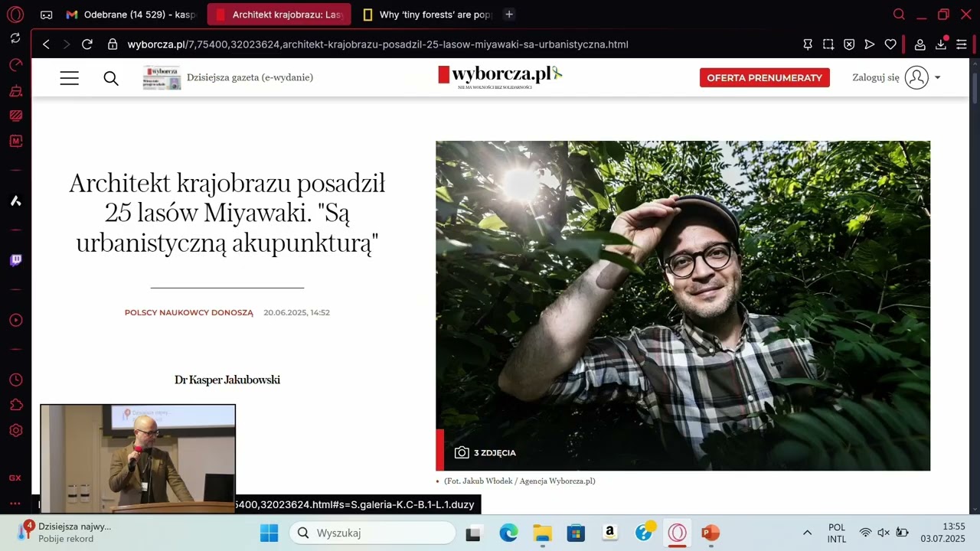Open the Opera account profile icon
This screenshot has width=980, height=551.
pos(920,44)
